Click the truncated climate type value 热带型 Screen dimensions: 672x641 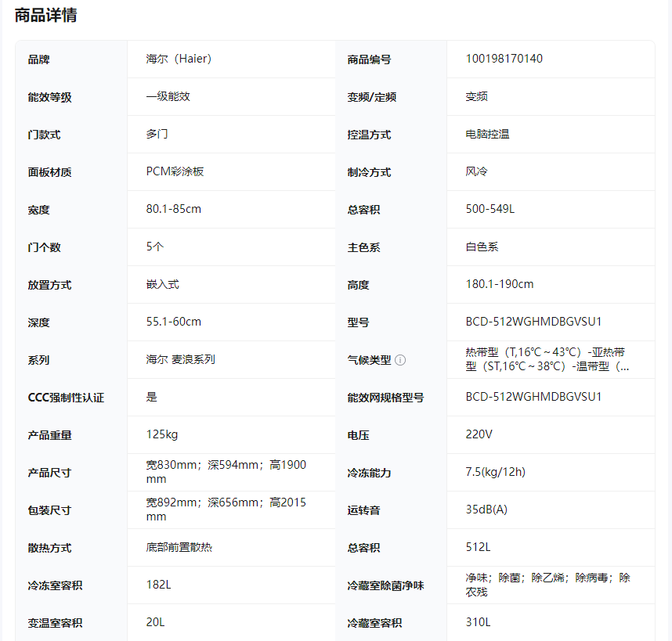(547, 359)
